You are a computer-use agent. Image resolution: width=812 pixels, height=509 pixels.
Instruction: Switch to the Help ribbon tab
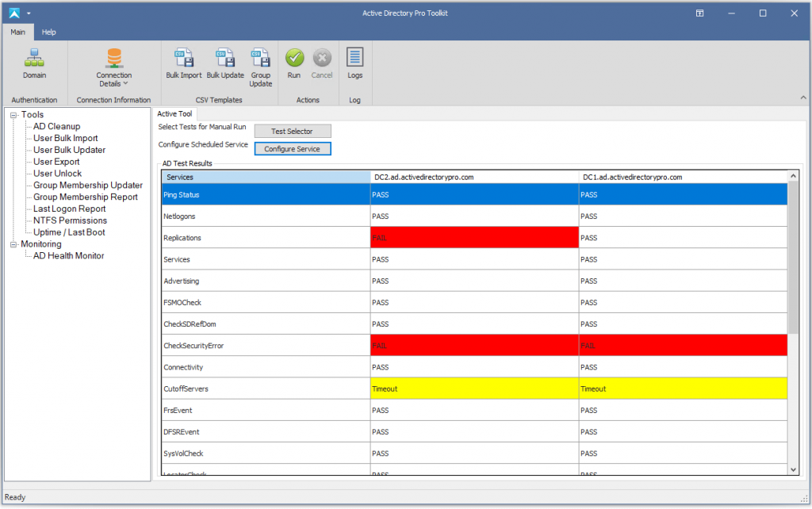point(48,32)
